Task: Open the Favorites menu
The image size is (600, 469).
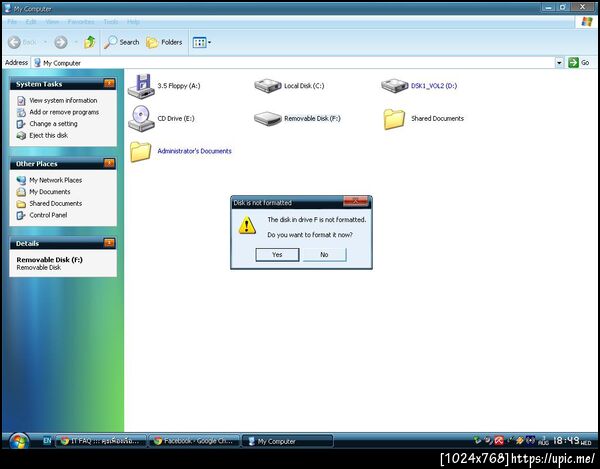Action: [x=81, y=22]
